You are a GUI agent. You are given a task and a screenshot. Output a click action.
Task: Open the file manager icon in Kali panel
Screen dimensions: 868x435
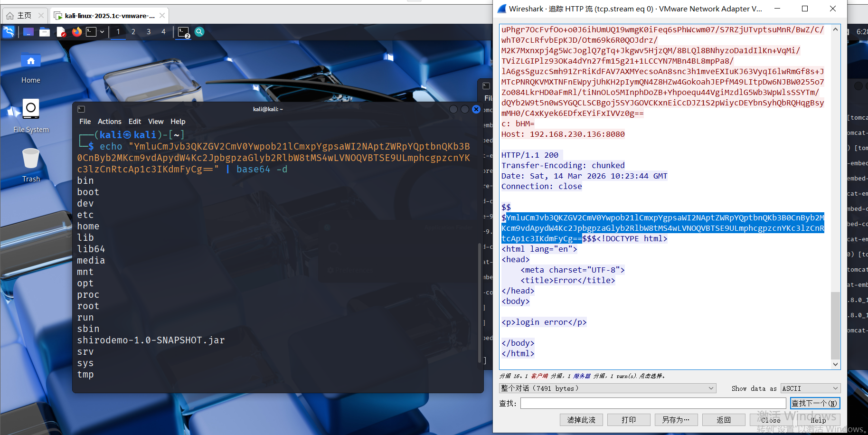pyautogui.click(x=45, y=32)
